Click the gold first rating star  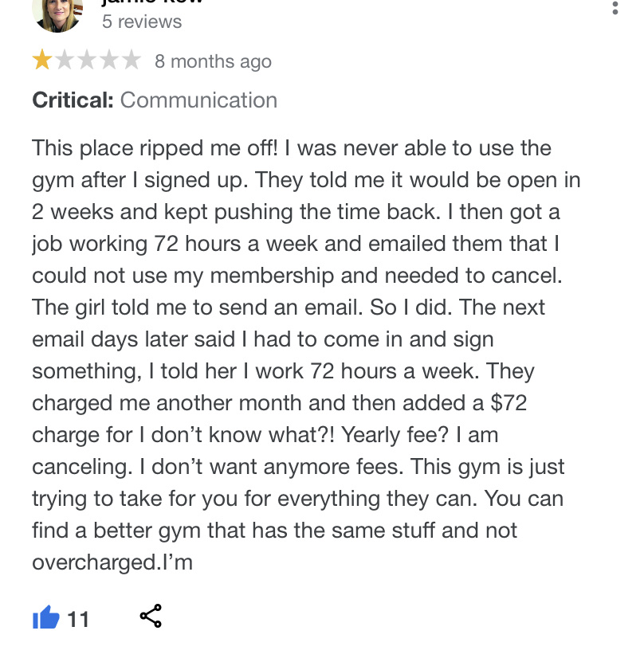tap(41, 61)
